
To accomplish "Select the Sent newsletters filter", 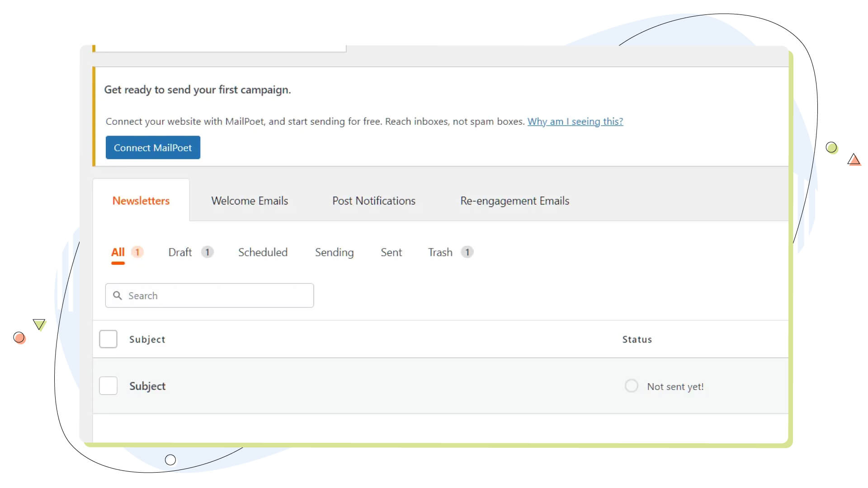I will tap(391, 252).
